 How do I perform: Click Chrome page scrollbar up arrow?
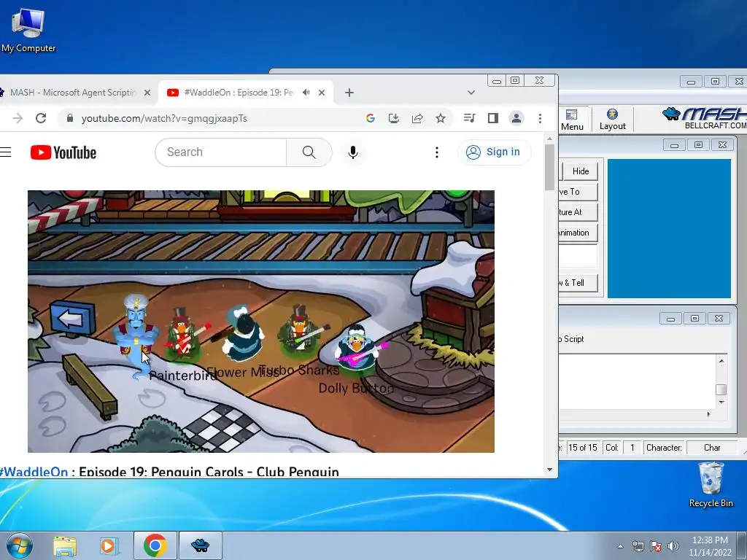click(x=550, y=139)
